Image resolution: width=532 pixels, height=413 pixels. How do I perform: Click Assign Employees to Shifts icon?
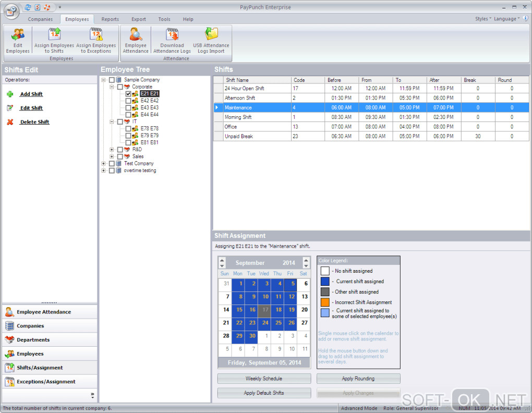click(x=54, y=34)
